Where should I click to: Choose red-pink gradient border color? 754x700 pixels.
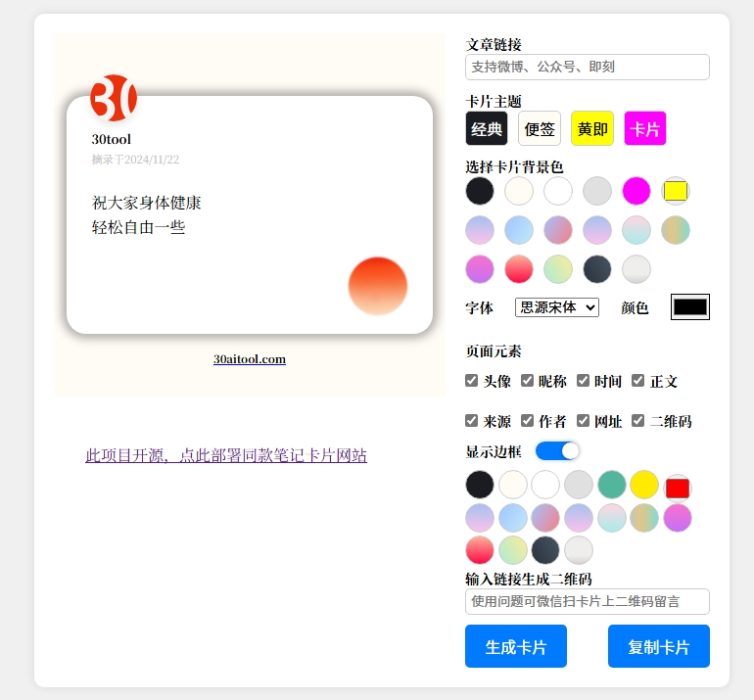coord(480,550)
